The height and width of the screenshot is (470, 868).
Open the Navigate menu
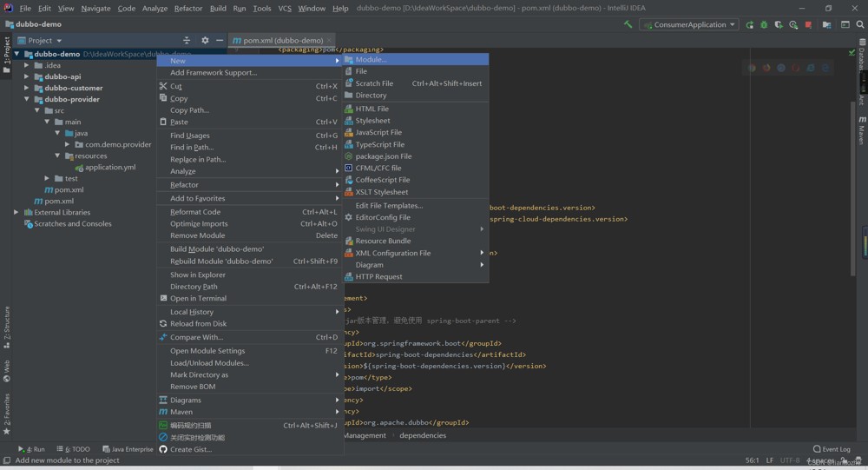click(95, 9)
